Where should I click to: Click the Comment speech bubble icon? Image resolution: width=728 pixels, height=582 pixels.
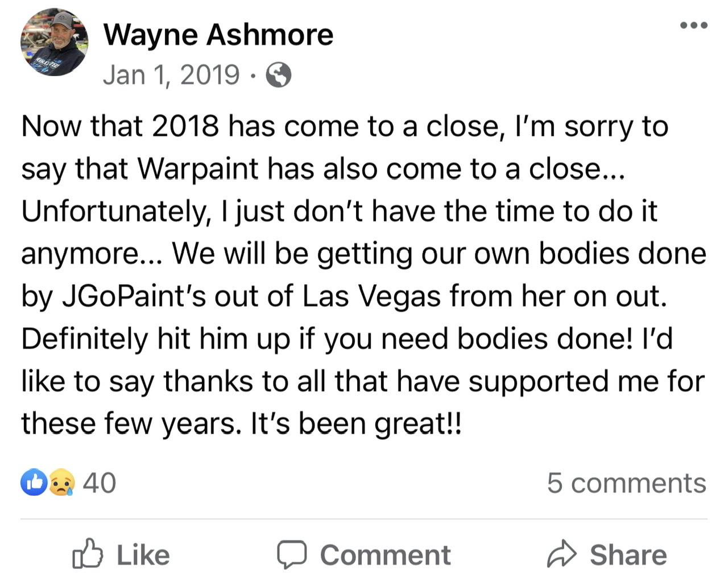tap(292, 555)
